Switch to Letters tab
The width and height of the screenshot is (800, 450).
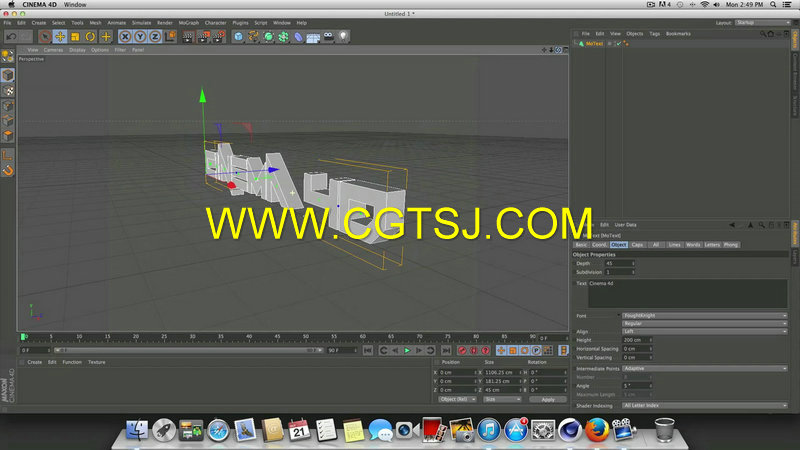[712, 245]
